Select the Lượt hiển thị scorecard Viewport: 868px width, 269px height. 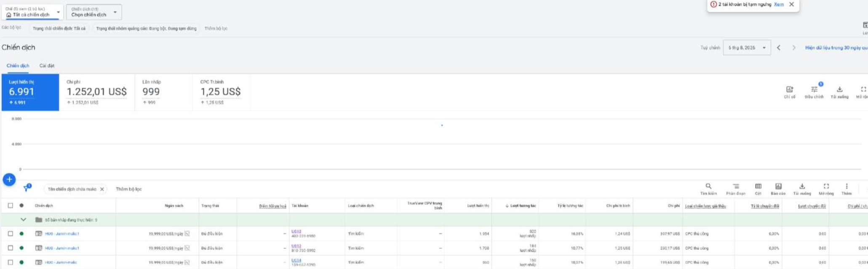[x=30, y=92]
